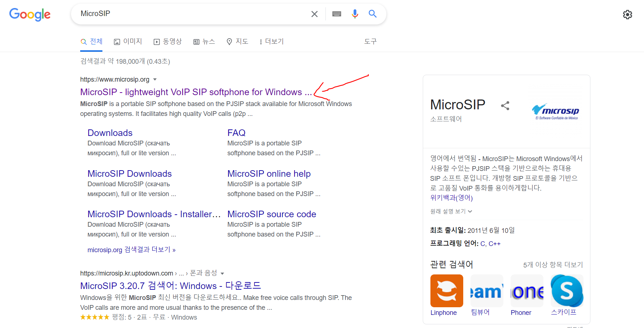644x328 pixels.
Task: Select the 전체 tab
Action: tap(91, 42)
